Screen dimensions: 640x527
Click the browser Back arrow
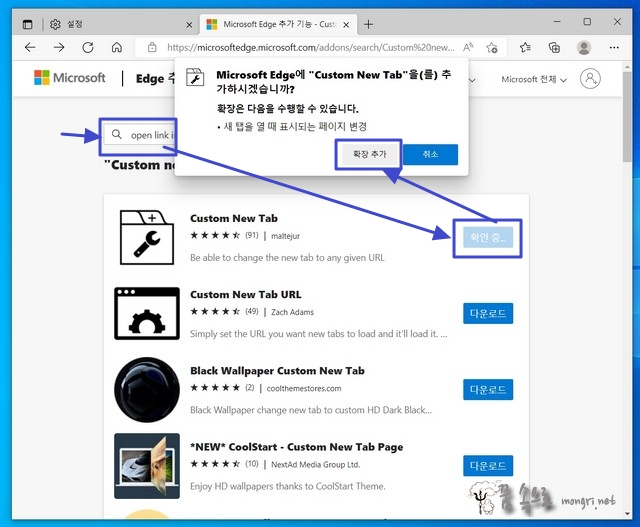pos(30,47)
